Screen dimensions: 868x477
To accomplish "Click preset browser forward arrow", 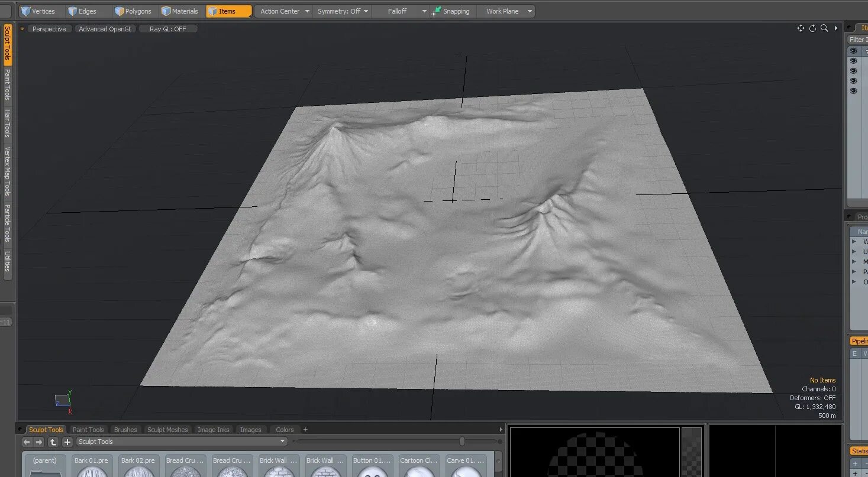I will [x=39, y=442].
